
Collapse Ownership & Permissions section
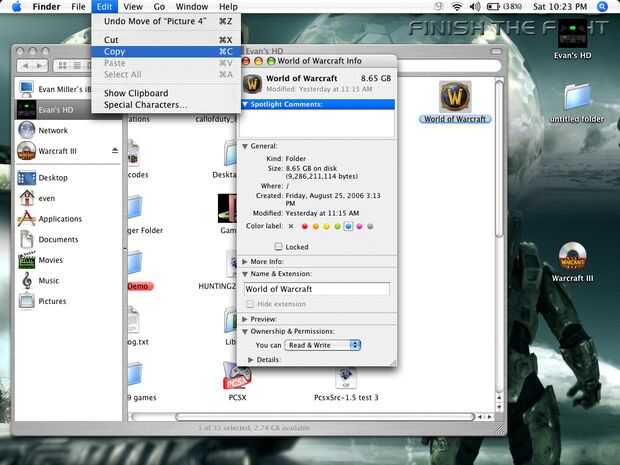coord(245,331)
